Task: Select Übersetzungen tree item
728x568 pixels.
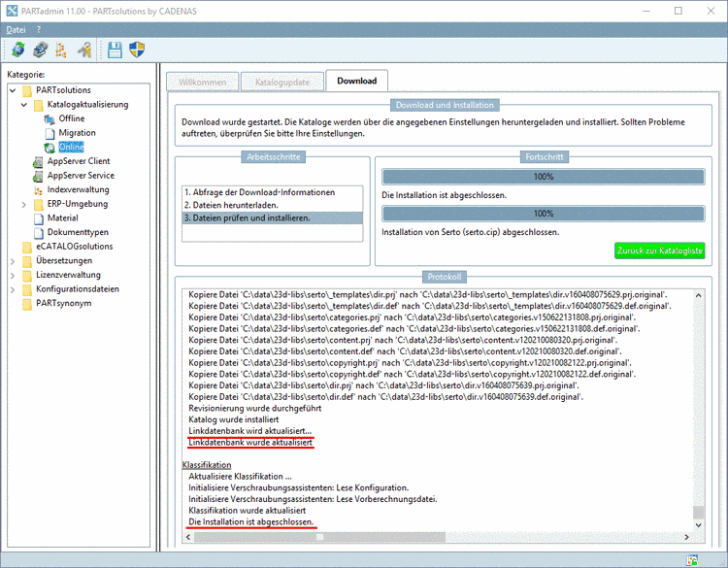Action: (x=64, y=260)
